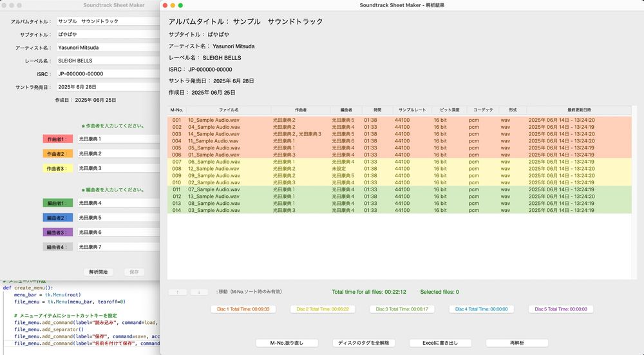
Task: Select row 002 04_Sample Audio.wav
Action: pyautogui.click(x=399, y=127)
